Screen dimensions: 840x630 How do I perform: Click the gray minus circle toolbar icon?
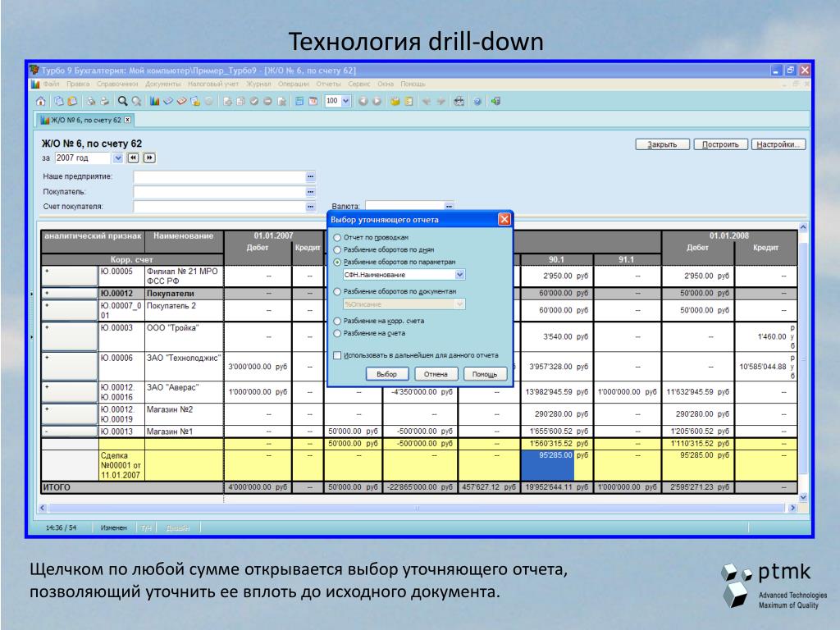(x=268, y=101)
